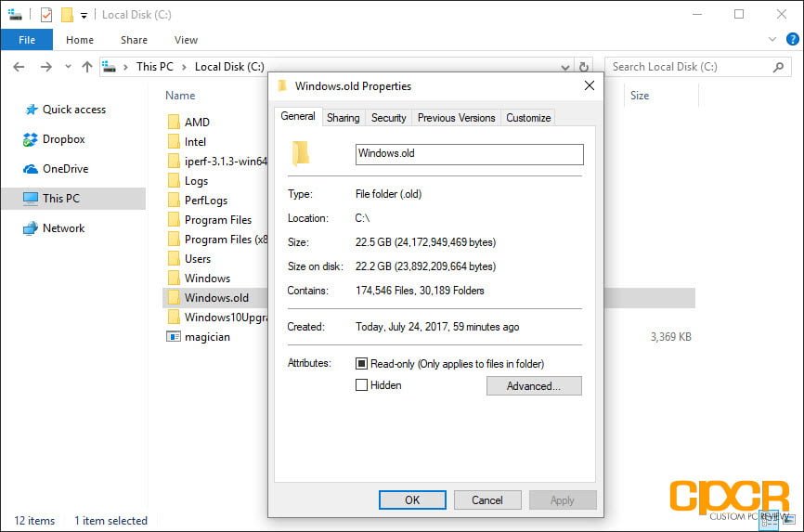
Task: Switch to the Customize tab
Action: (528, 118)
